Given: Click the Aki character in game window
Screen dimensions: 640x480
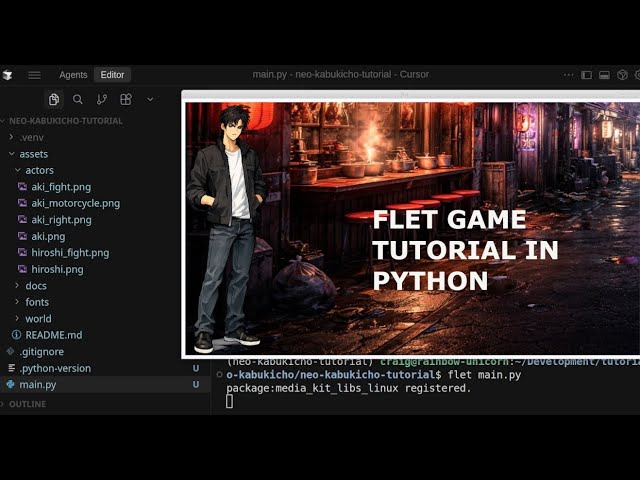Looking at the screenshot, I should pos(227,229).
